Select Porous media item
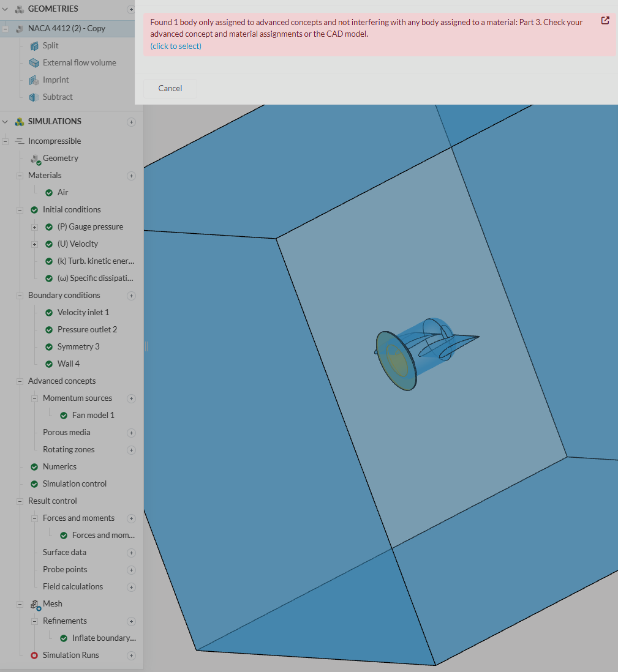This screenshot has width=618, height=672. click(67, 433)
